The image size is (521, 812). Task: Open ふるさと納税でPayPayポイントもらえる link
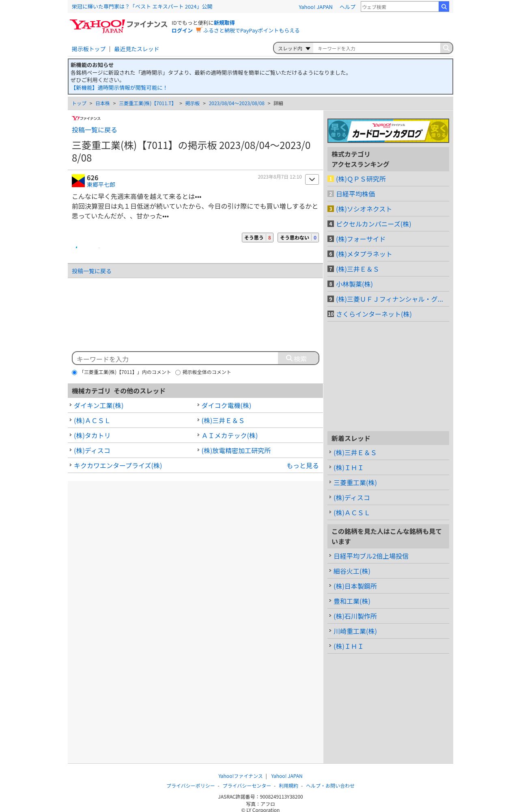coord(251,30)
